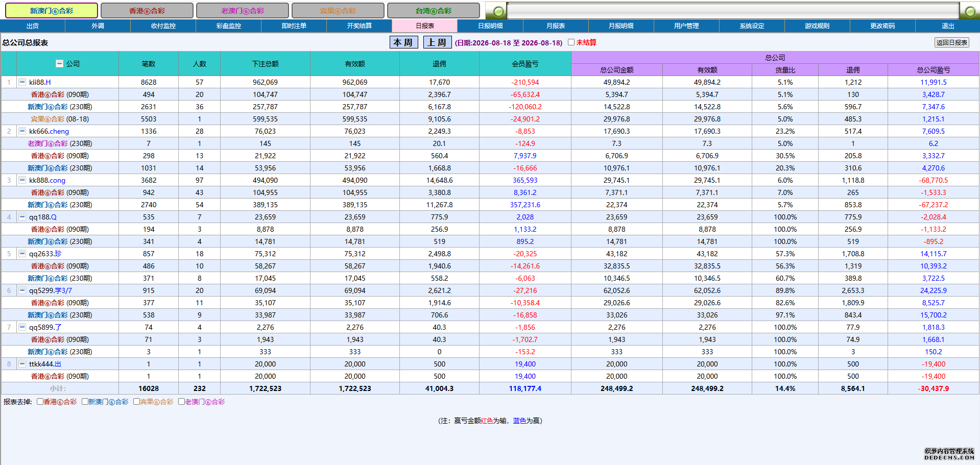The width and height of the screenshot is (980, 465).
Task: Check 宾果⑥合彩 exclusion checkbox
Action: tap(136, 402)
